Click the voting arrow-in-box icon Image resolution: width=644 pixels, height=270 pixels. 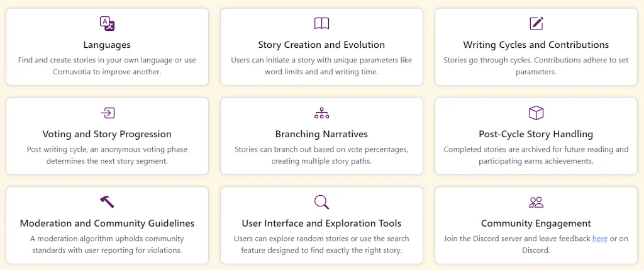[107, 113]
